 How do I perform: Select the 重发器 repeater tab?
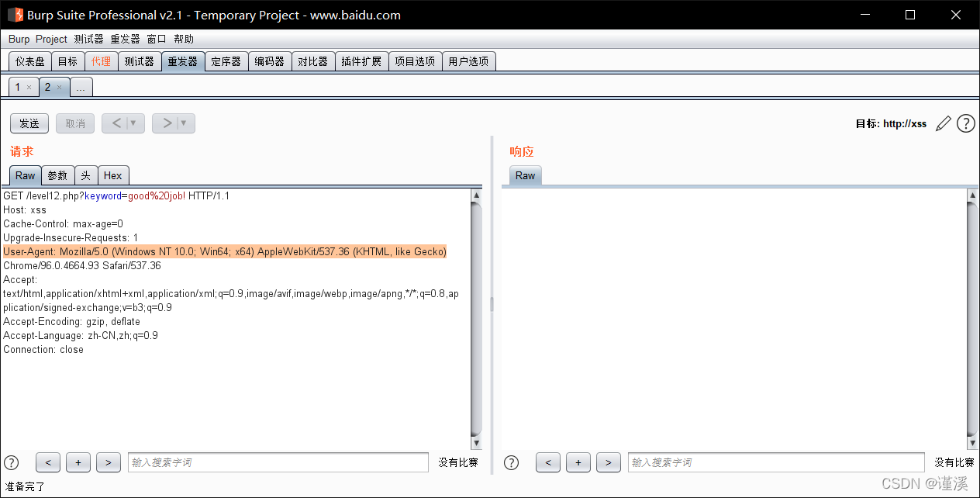[183, 61]
